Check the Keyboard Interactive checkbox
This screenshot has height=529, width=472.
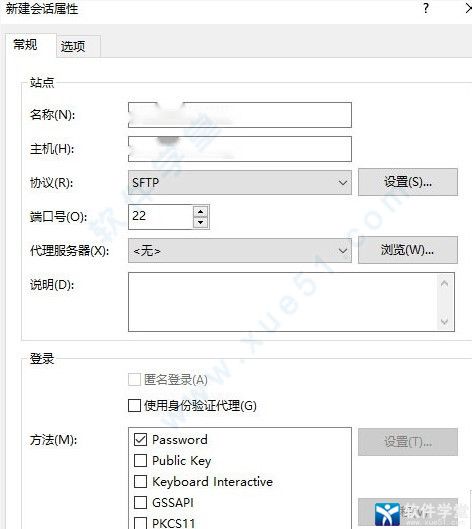click(140, 481)
